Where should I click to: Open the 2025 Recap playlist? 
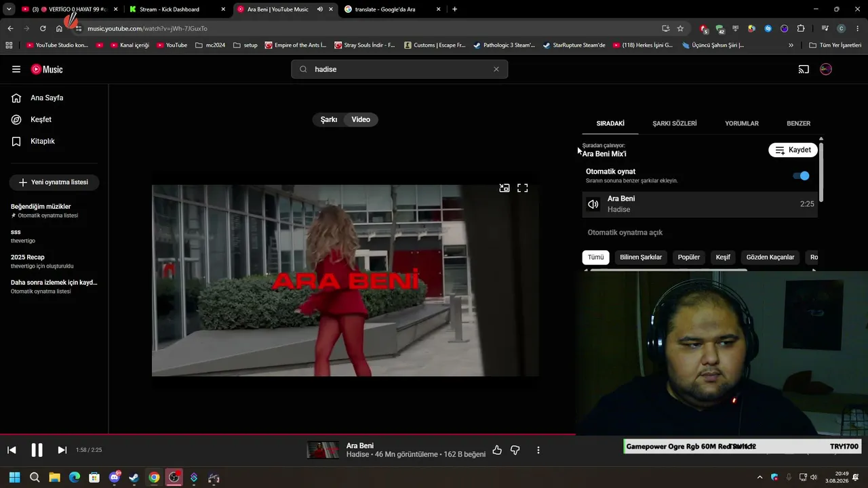coord(54,261)
